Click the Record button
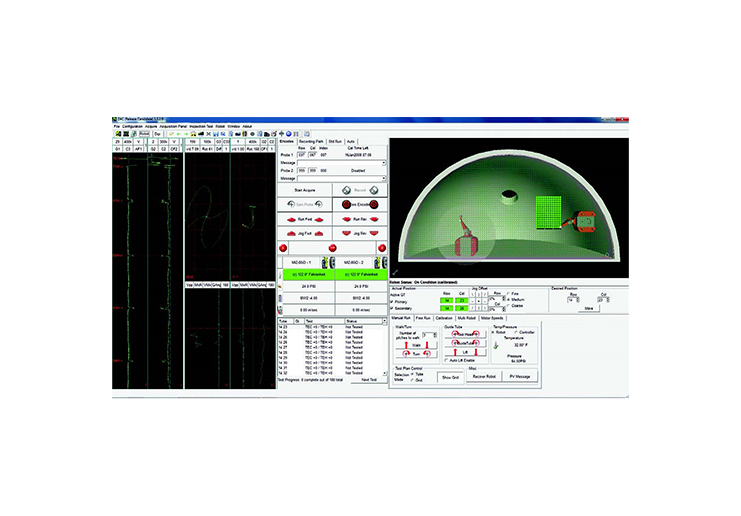 (360, 190)
